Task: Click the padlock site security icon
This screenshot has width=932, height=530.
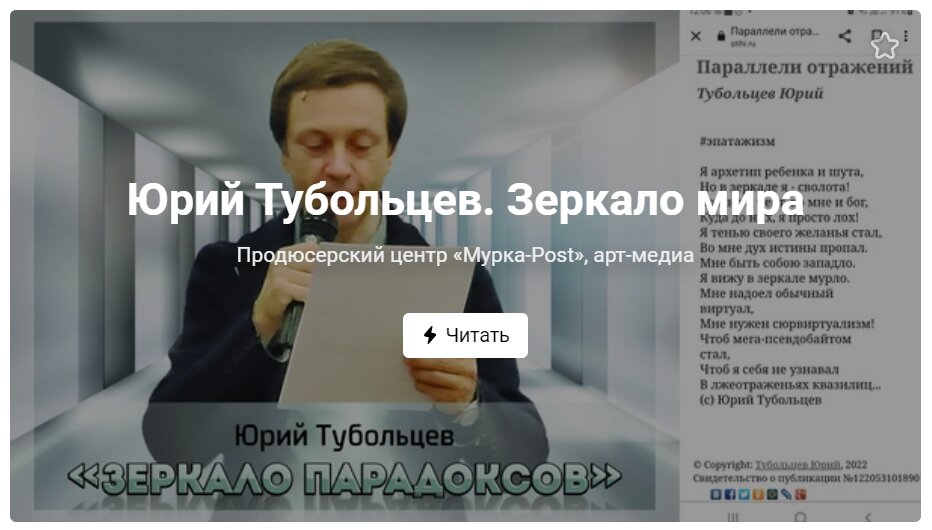Action: pos(719,36)
